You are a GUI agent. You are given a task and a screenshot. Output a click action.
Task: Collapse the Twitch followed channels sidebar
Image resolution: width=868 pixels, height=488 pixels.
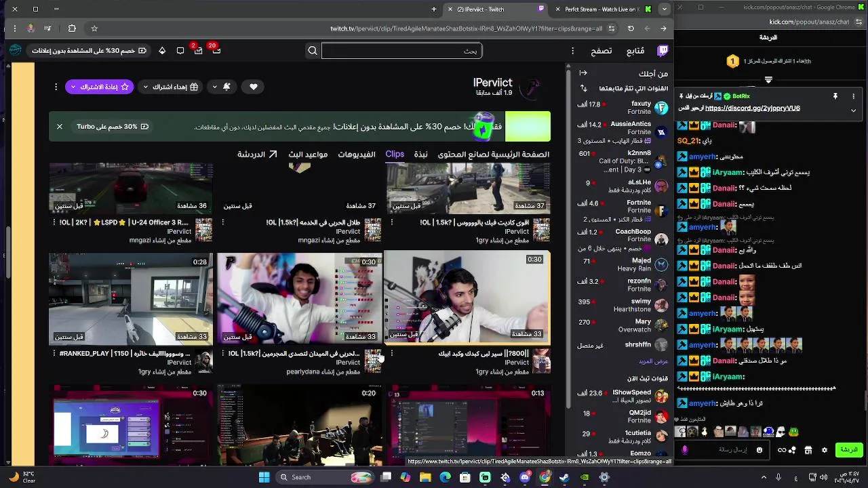coord(583,73)
